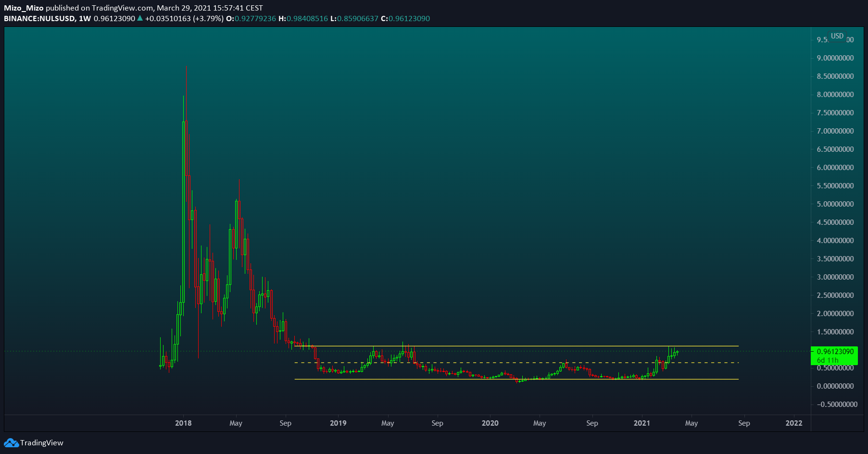
Task: Click the 9.00000000 price axis label
Action: coord(835,58)
